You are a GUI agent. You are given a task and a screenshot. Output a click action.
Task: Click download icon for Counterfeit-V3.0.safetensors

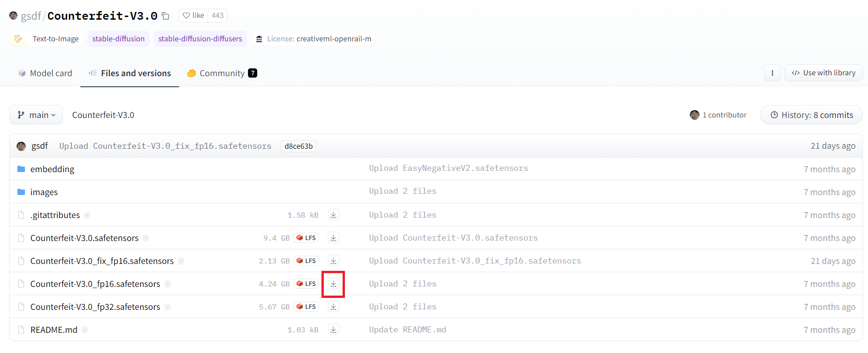click(333, 238)
